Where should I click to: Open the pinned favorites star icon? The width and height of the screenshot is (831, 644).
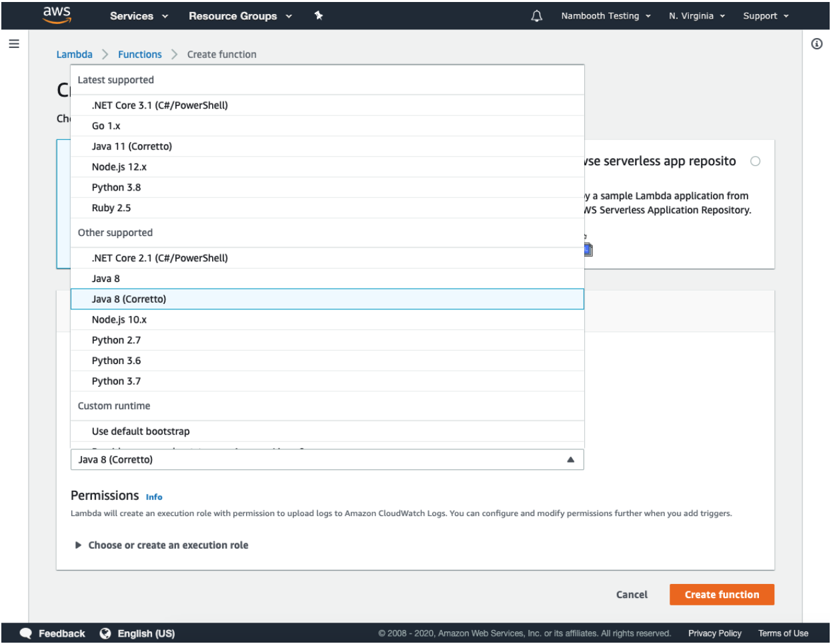318,15
